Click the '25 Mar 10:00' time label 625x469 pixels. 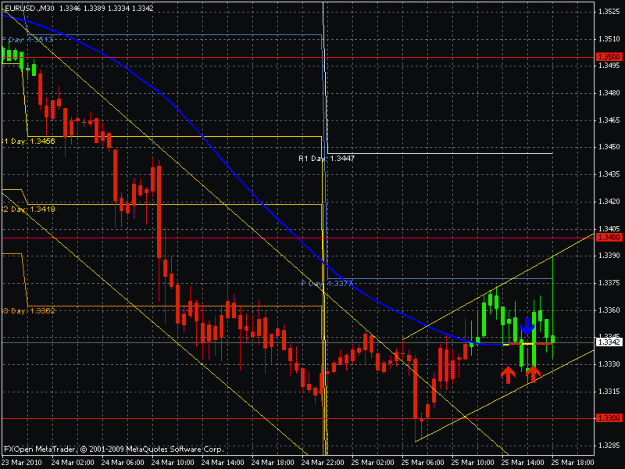coord(473,463)
